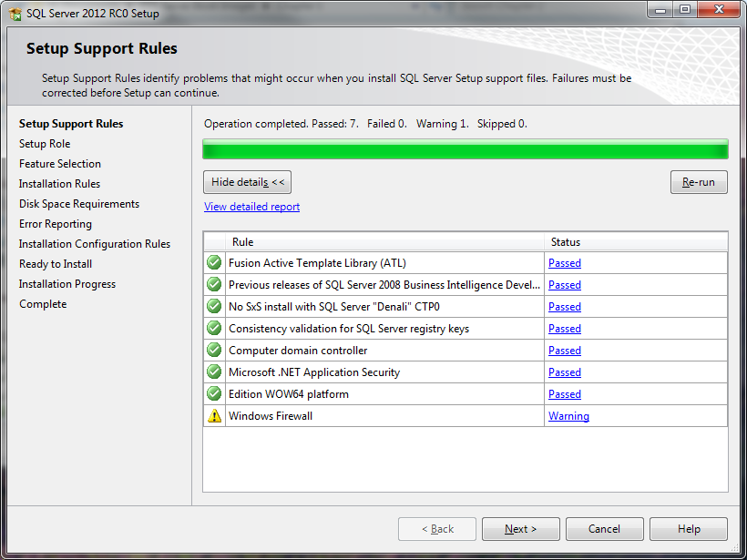The width and height of the screenshot is (747, 560).
Task: Select Setup Support Rules step in sidebar
Action: (x=71, y=124)
